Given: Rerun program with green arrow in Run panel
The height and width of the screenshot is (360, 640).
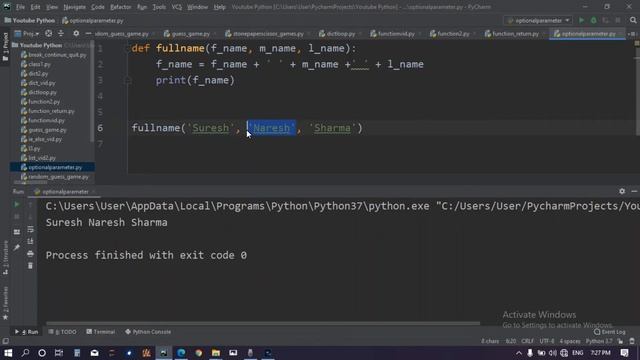Looking at the screenshot, I should coord(17,204).
